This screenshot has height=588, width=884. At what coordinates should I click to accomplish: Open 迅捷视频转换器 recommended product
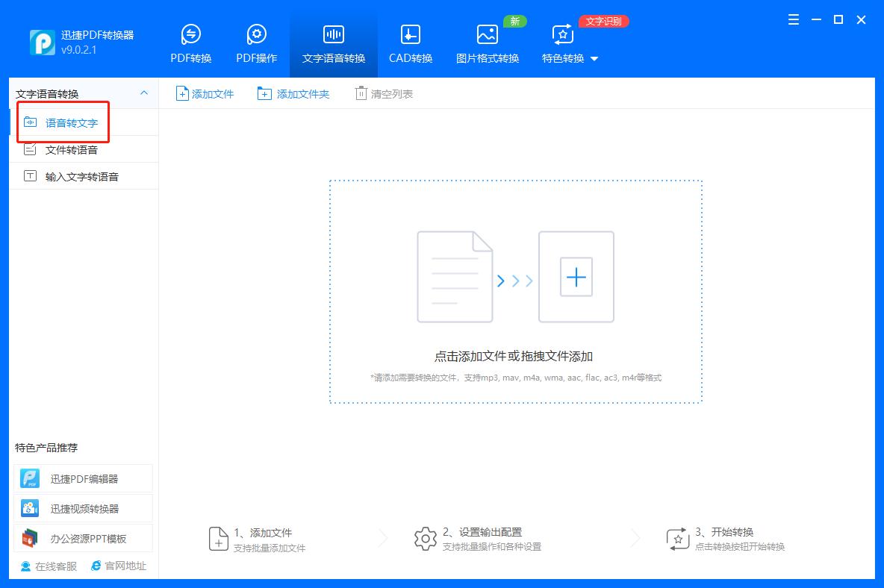coord(84,509)
